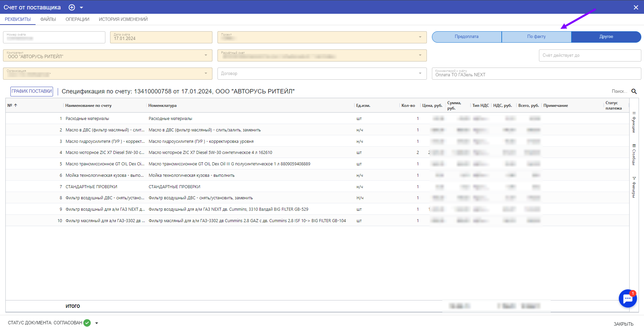This screenshot has width=644, height=327.
Task: Click the Счёт действует до field
Action: pos(590,55)
